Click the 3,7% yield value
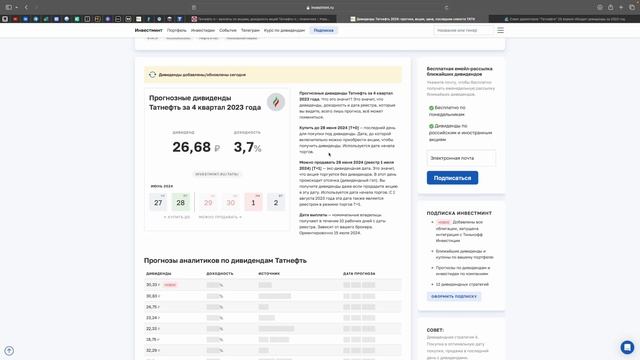 247,147
